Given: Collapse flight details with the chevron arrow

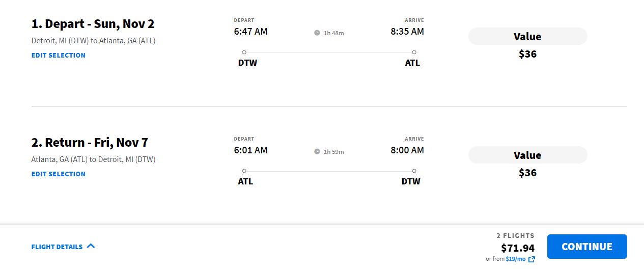Looking at the screenshot, I should coord(91,246).
